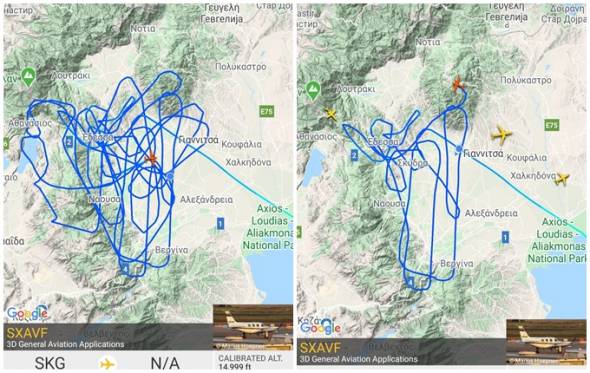Select N/A destination field
The image size is (590, 373).
(x=164, y=363)
